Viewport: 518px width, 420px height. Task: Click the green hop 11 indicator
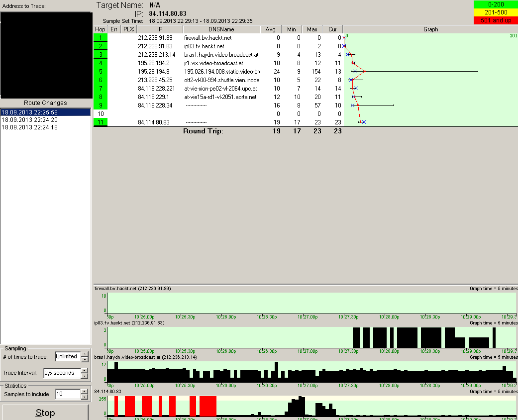click(x=100, y=122)
